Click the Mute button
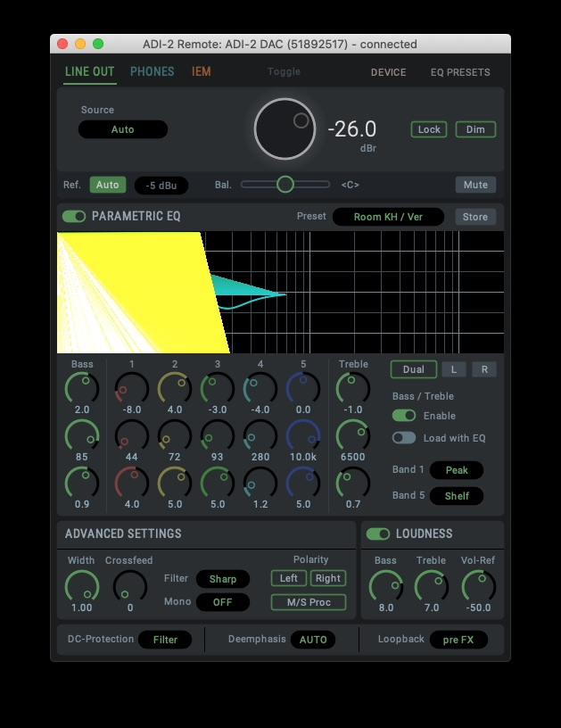Image resolution: width=561 pixels, height=728 pixels. (x=475, y=185)
